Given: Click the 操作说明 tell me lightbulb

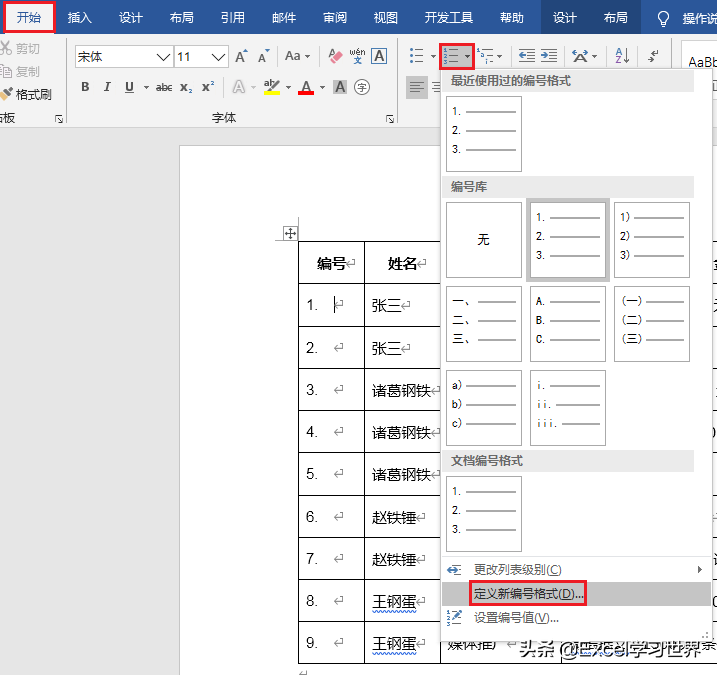Looking at the screenshot, I should (663, 18).
